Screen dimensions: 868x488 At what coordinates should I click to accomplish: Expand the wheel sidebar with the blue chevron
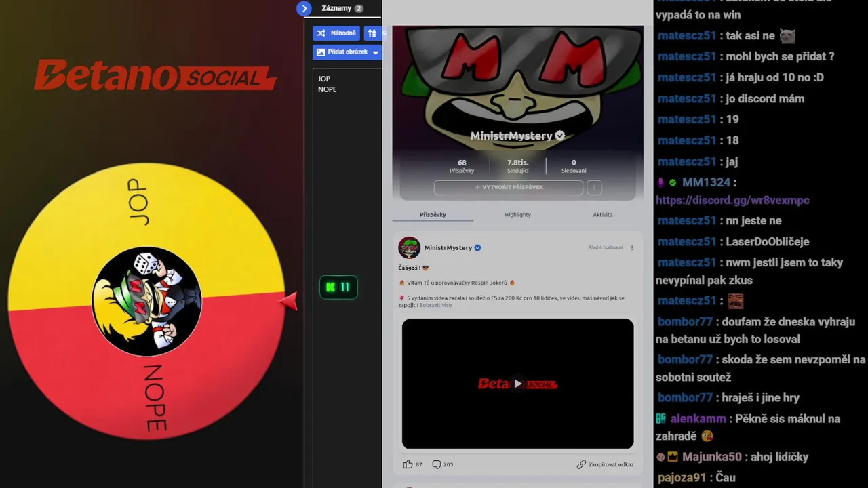click(304, 8)
